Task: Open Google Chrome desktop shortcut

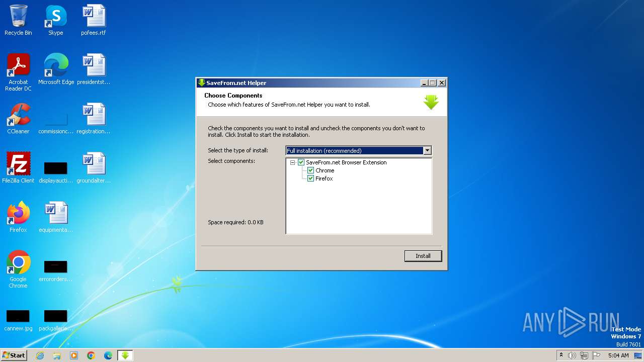Action: tap(18, 269)
